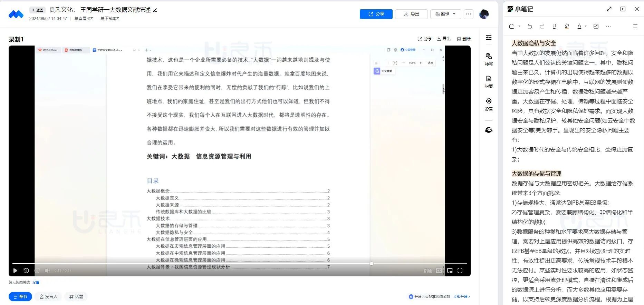Open the assistant mascot icon in sidebar

click(x=489, y=130)
